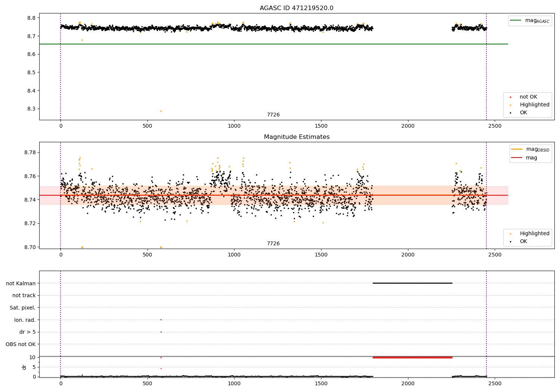Click y-tick label 8.70 on magnitude plot
Image resolution: width=560 pixels, height=392 pixels.
point(30,247)
